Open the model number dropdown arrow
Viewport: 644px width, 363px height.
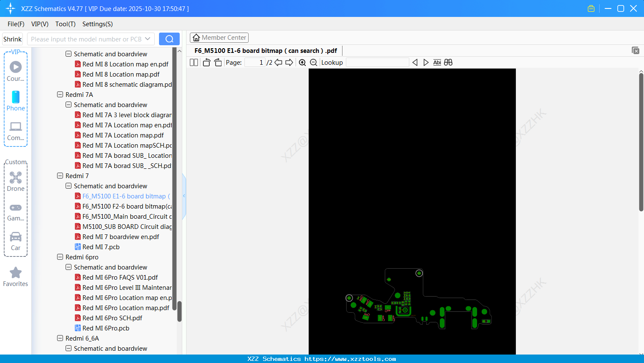point(148,39)
